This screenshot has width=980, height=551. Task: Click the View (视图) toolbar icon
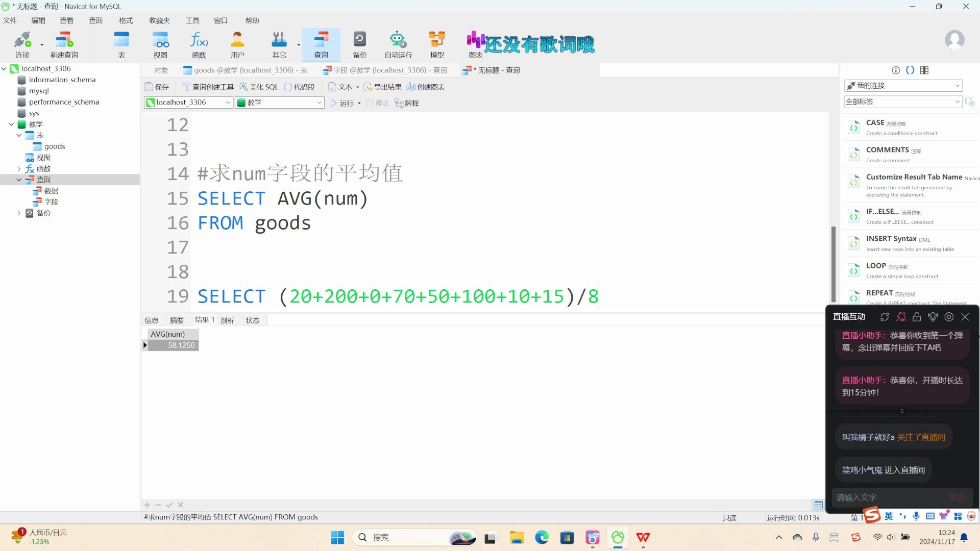(160, 44)
